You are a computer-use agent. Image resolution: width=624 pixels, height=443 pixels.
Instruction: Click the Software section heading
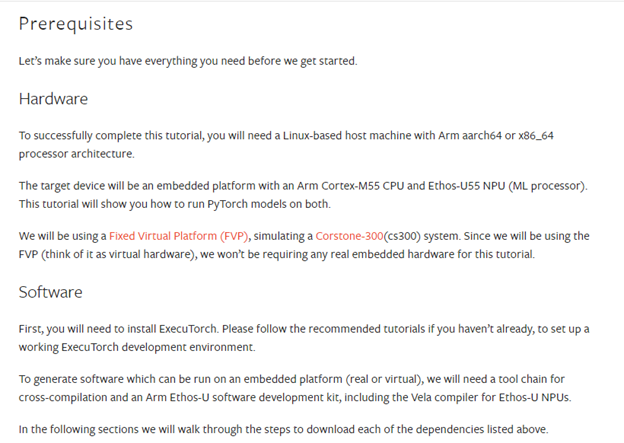point(50,292)
